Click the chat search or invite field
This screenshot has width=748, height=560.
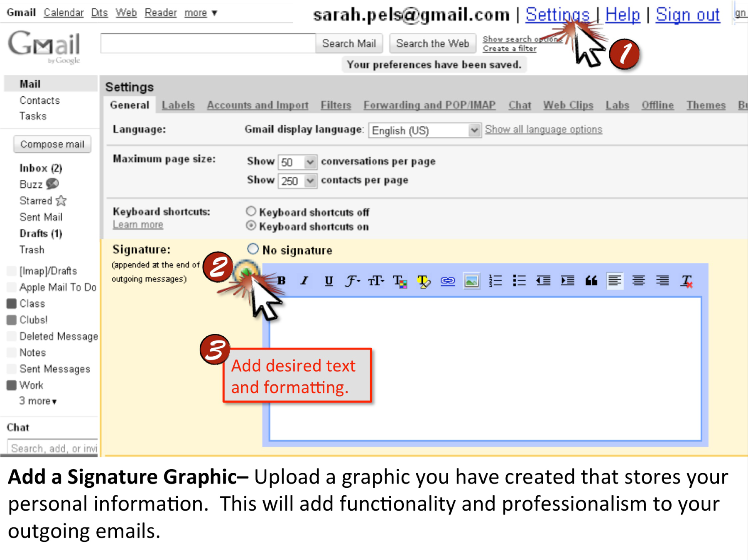[x=53, y=448]
